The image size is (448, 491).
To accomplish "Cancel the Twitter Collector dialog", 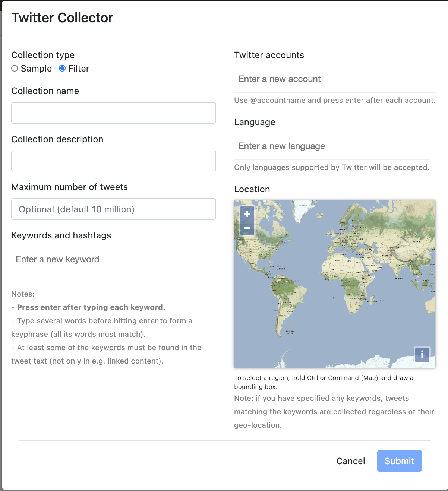I will (351, 461).
